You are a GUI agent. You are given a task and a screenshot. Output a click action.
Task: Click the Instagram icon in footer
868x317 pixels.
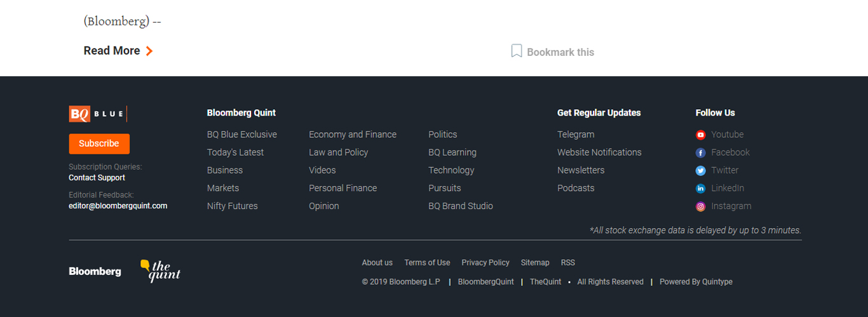click(700, 206)
